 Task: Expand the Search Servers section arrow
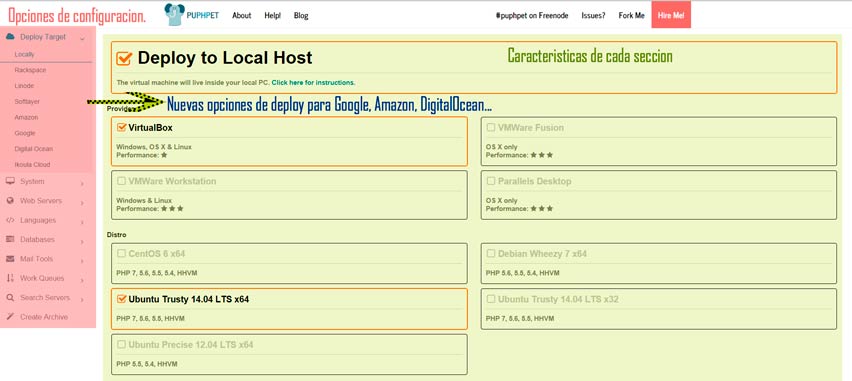point(82,299)
